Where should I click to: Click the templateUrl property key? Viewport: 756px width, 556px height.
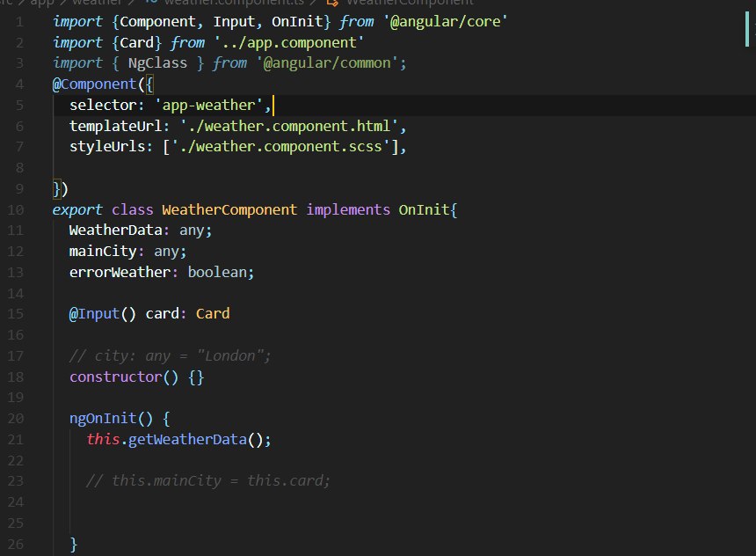pyautogui.click(x=116, y=126)
